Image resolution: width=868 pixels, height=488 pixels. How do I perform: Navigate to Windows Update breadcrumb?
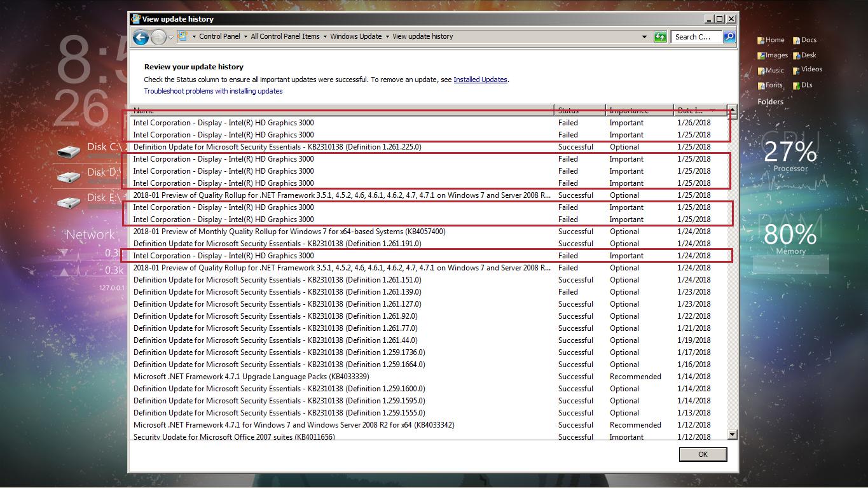(355, 36)
